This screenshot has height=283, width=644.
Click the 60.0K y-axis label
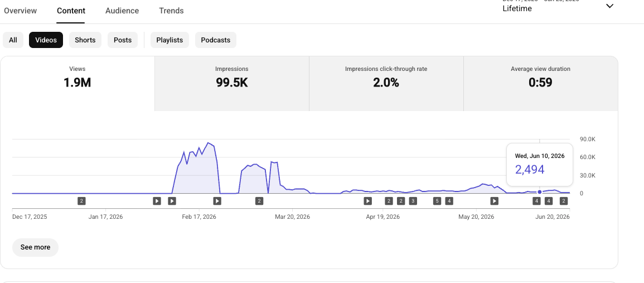click(x=587, y=157)
